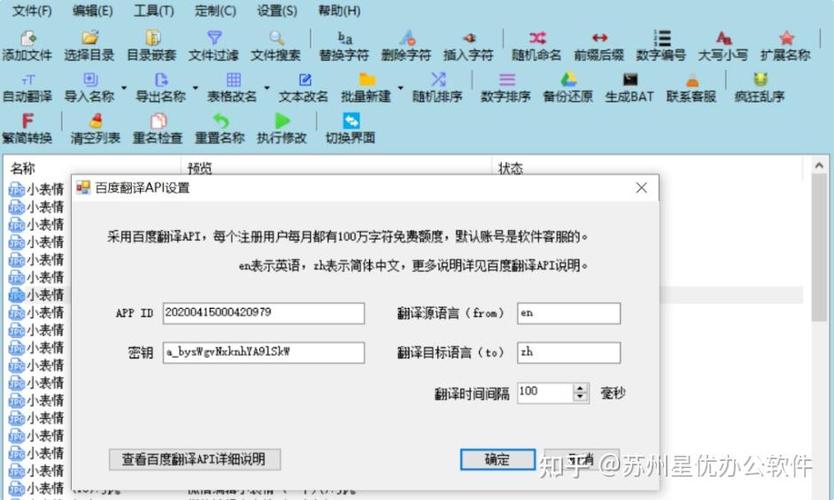Increase 翻译时间间隔 with up arrow

[581, 388]
